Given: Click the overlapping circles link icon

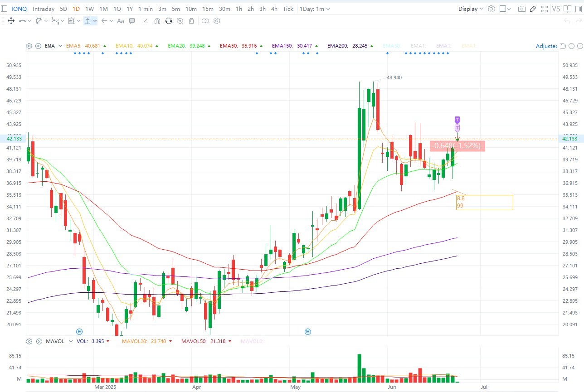Looking at the screenshot, I should click(205, 21).
